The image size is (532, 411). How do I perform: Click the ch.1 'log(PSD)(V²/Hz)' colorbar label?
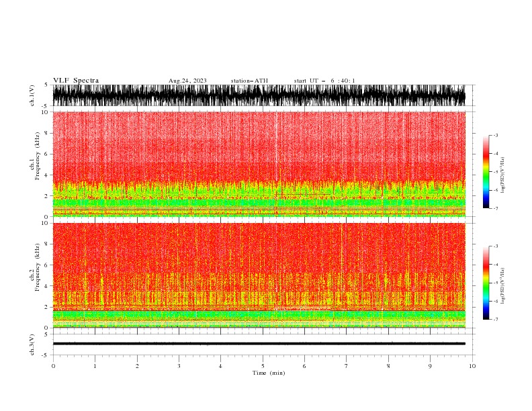pos(502,175)
